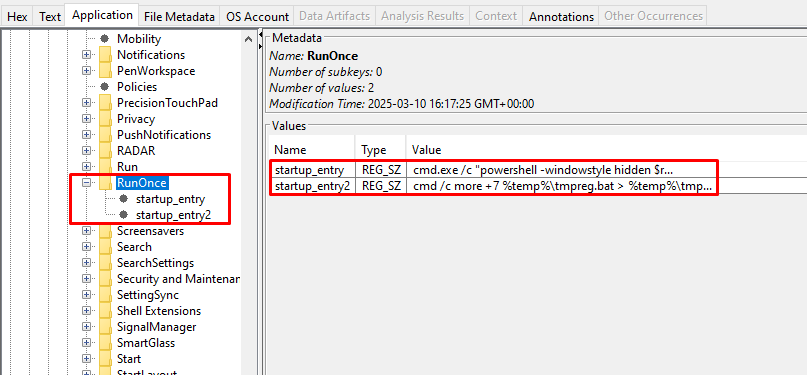Click the tmpreg.bat command value cell
The height and width of the screenshot is (375, 807).
click(x=606, y=186)
